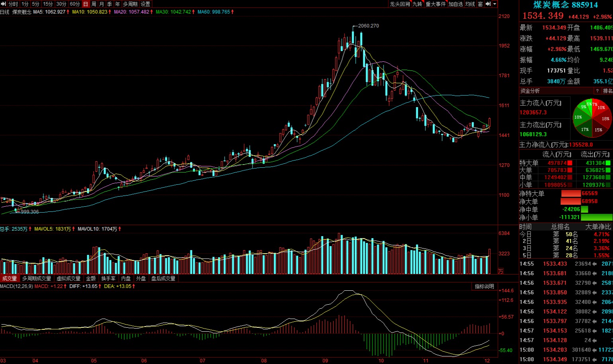Open the 多周期 multi-period view
The image size is (613, 364).
tap(130, 4)
